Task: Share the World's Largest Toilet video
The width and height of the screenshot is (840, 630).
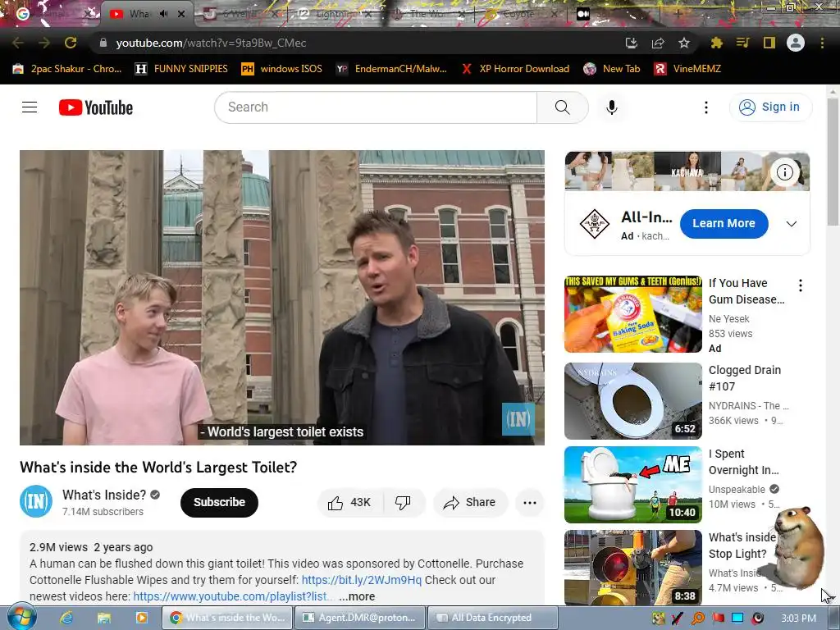Action: [x=469, y=503]
